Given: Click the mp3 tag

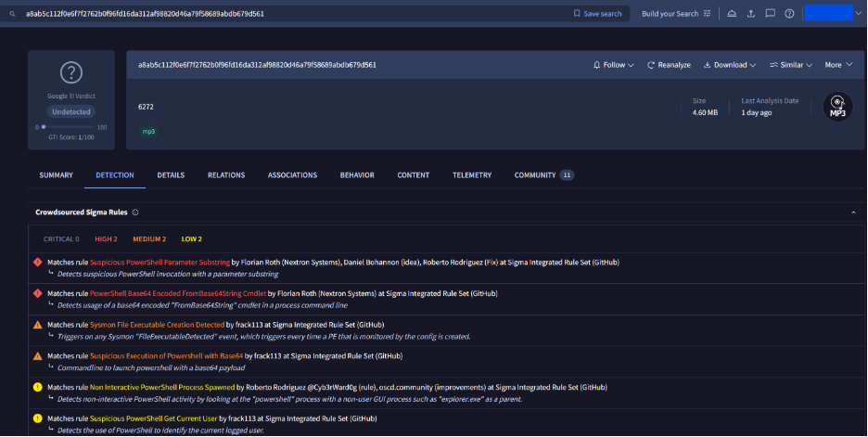Looking at the screenshot, I should point(148,131).
